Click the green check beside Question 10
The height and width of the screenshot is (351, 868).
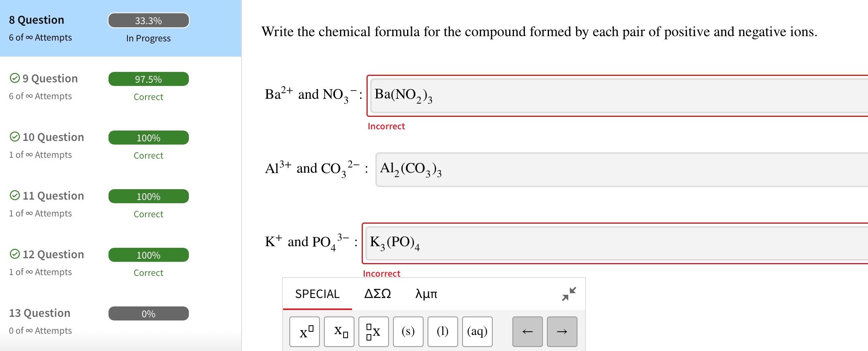tap(15, 137)
